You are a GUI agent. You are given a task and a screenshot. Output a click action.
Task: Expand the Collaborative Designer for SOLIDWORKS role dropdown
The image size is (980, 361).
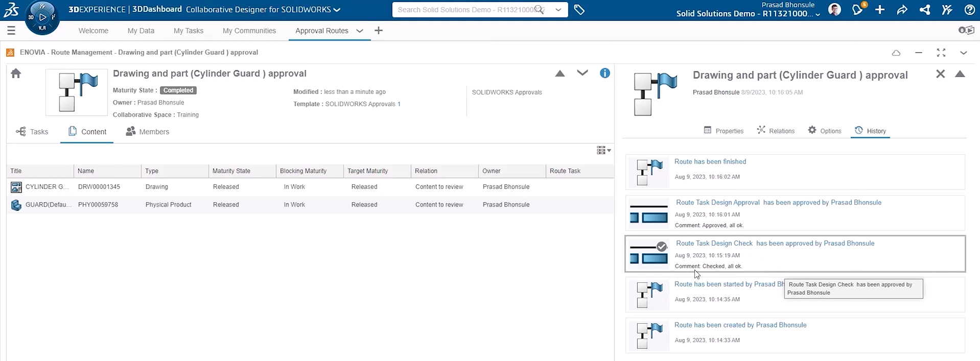point(337,10)
